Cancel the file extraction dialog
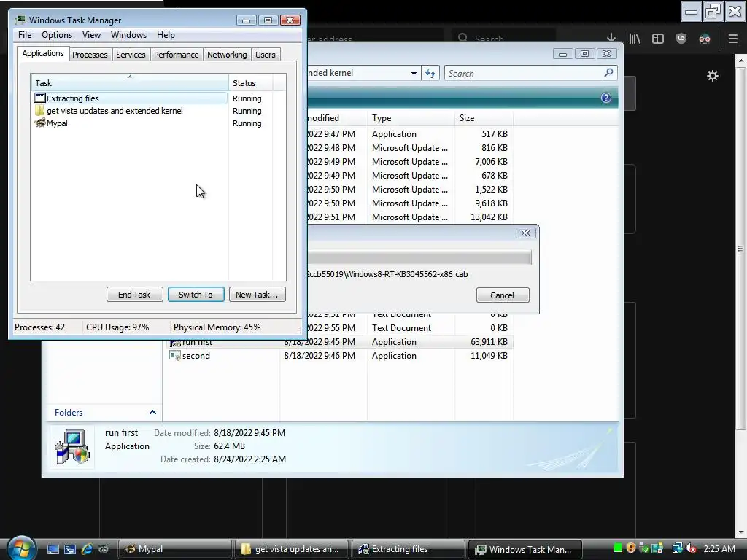Viewport: 747px width, 560px height. (x=502, y=295)
